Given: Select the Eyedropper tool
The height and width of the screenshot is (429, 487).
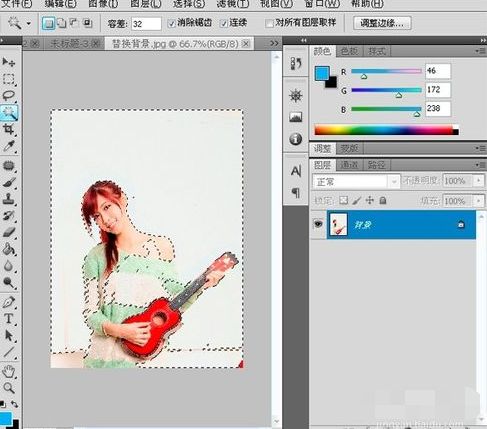Looking at the screenshot, I should pos(8,146).
